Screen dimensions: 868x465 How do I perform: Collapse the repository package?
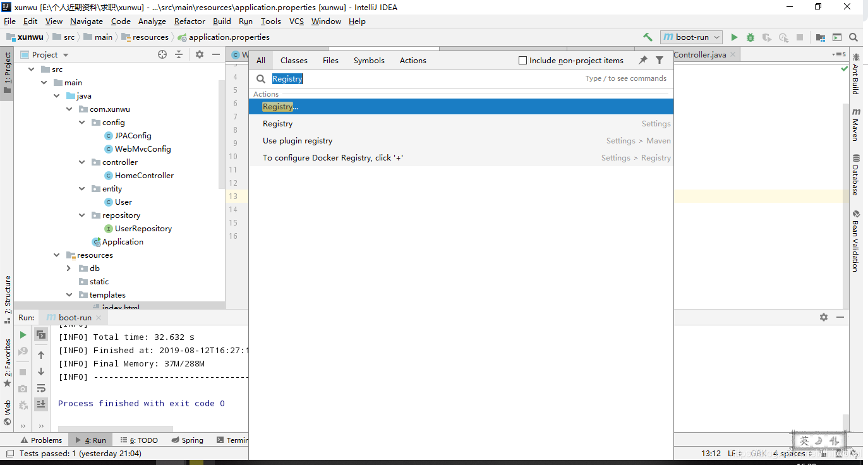pos(81,215)
